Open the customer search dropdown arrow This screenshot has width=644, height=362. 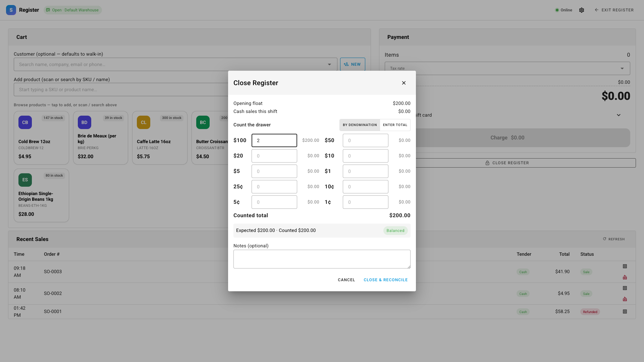(329, 64)
